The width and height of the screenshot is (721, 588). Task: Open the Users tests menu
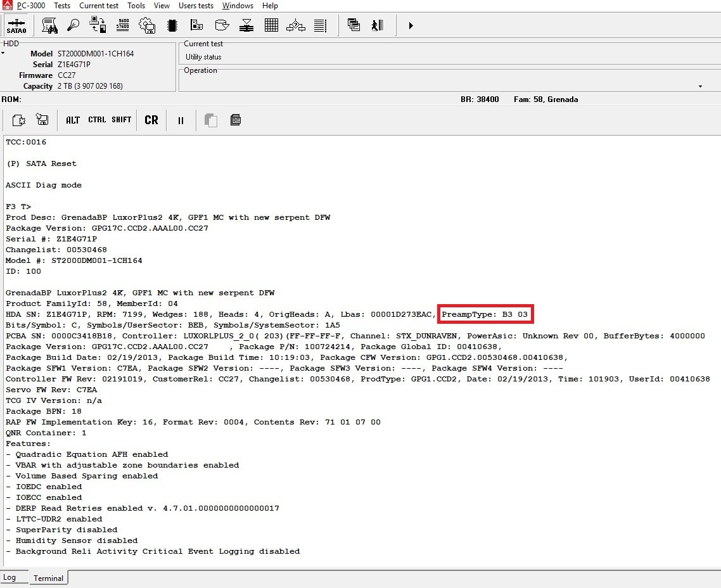(x=196, y=6)
